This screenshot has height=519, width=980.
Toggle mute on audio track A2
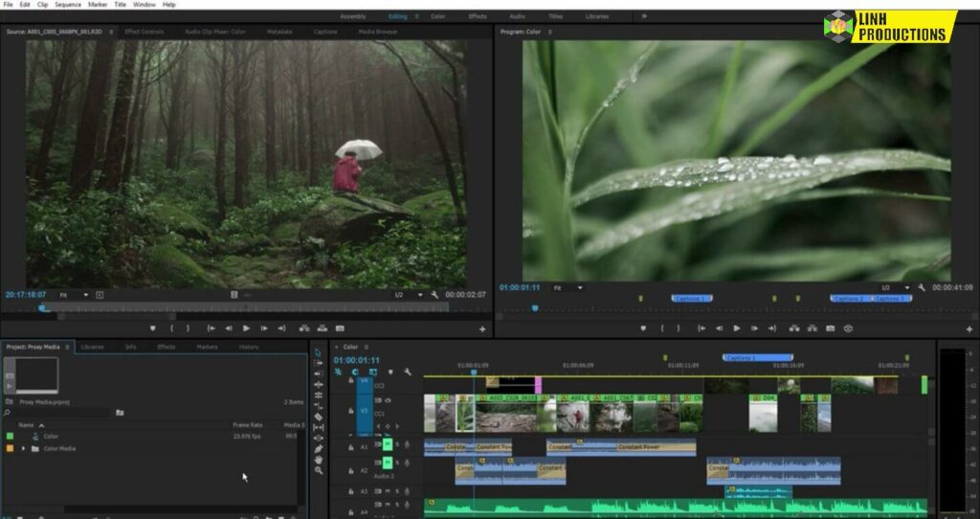(x=388, y=463)
